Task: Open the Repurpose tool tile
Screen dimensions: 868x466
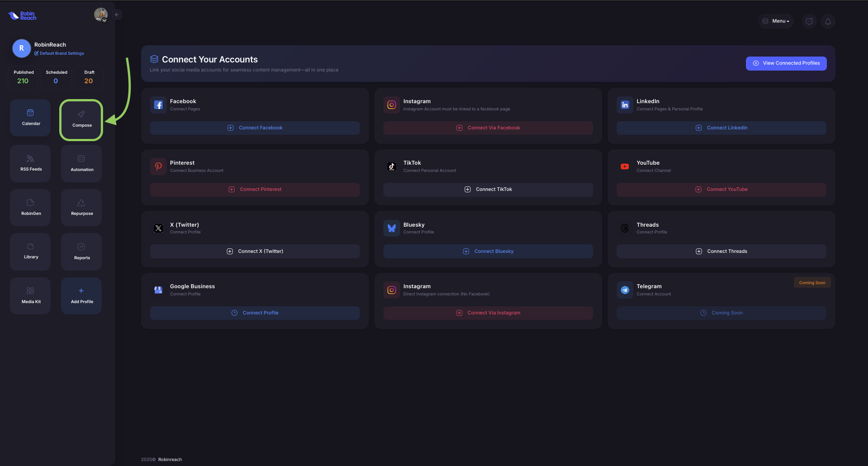Action: [x=81, y=207]
